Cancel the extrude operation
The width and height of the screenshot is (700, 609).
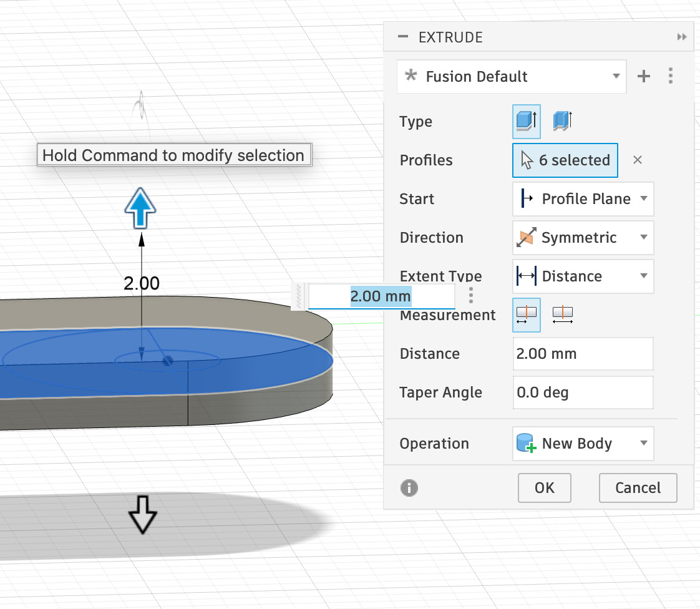pyautogui.click(x=638, y=488)
